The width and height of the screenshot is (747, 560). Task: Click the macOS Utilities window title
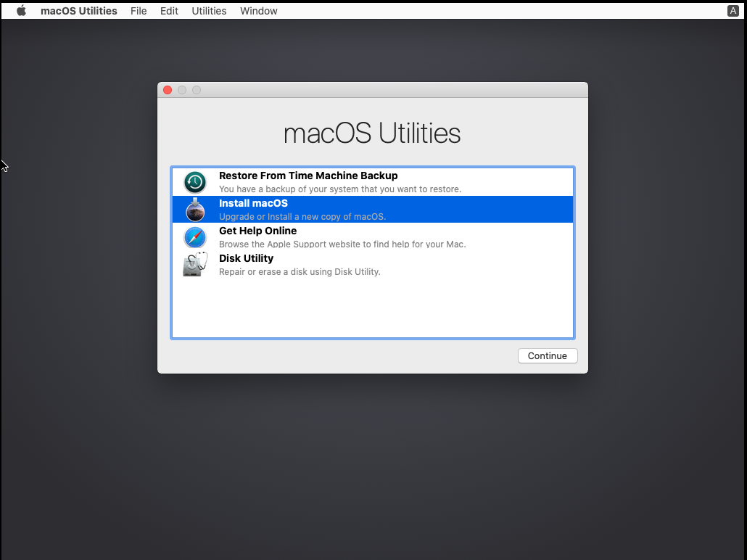(x=372, y=133)
